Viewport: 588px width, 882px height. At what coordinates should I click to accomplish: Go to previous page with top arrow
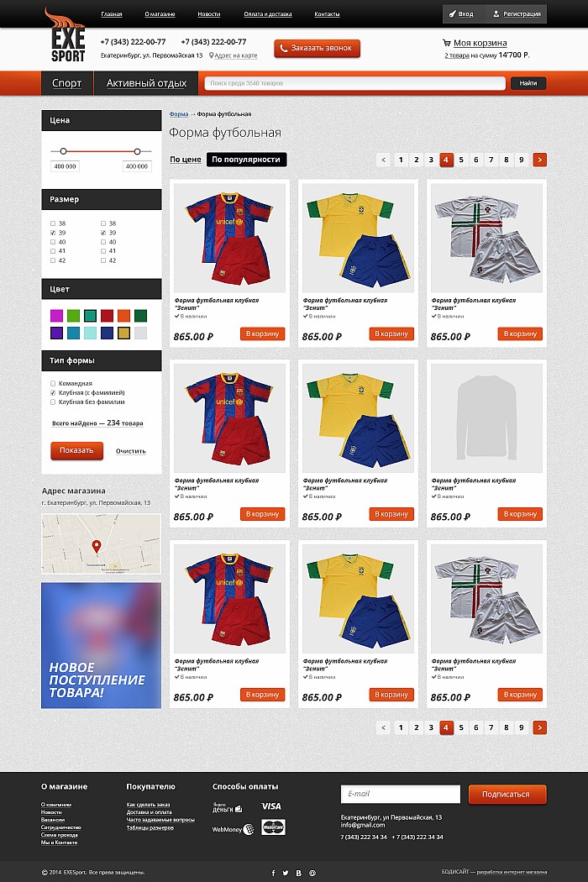click(x=384, y=160)
